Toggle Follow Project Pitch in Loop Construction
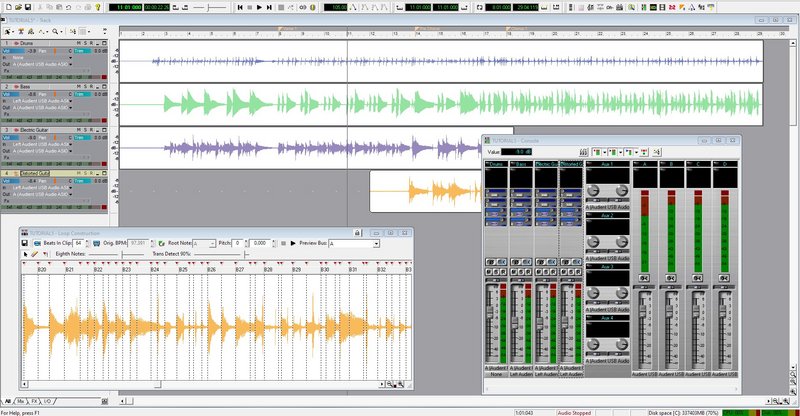 [x=162, y=243]
